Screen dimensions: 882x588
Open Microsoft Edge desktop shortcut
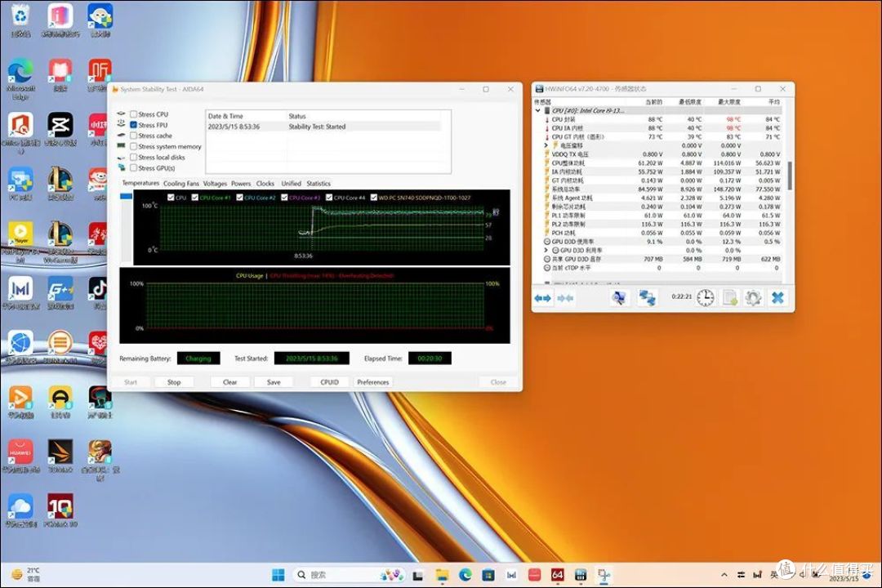point(20,78)
